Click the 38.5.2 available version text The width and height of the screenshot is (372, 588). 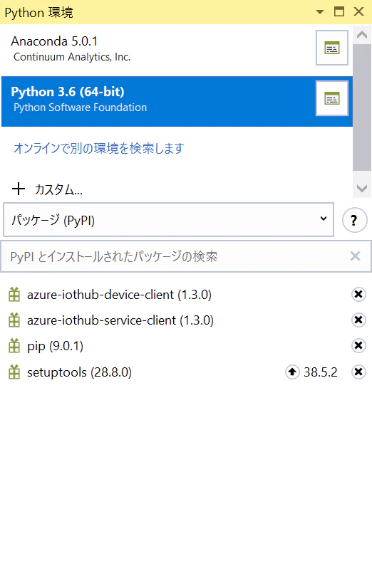point(321,372)
